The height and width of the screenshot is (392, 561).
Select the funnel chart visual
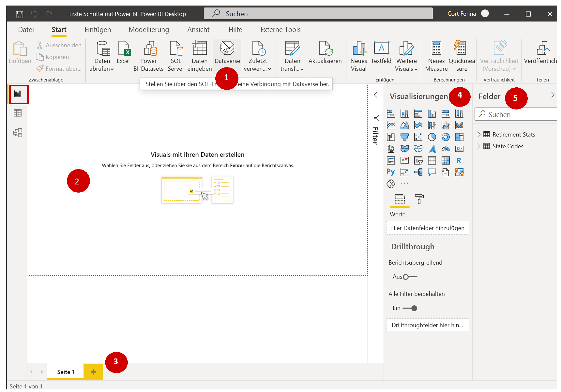pos(404,137)
